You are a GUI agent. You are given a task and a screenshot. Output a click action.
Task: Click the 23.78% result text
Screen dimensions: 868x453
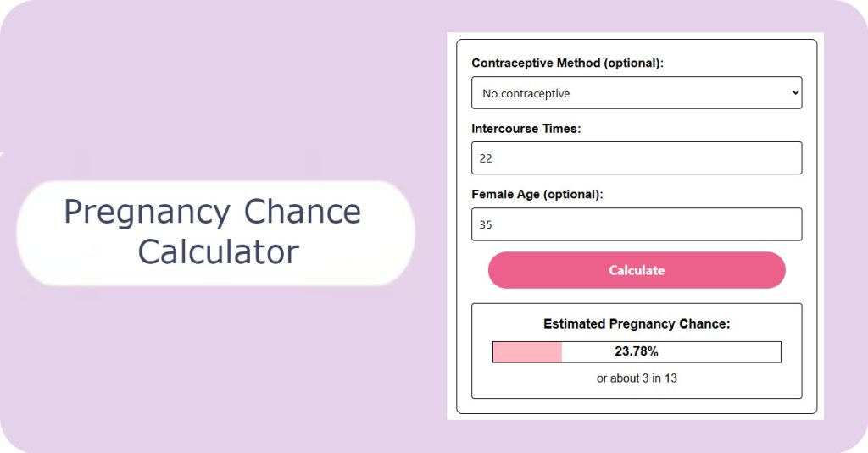coord(637,351)
